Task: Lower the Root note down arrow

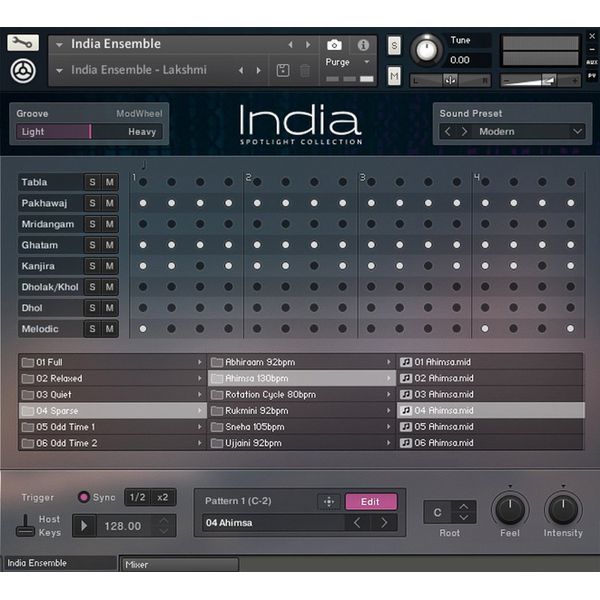Action: coord(463,518)
